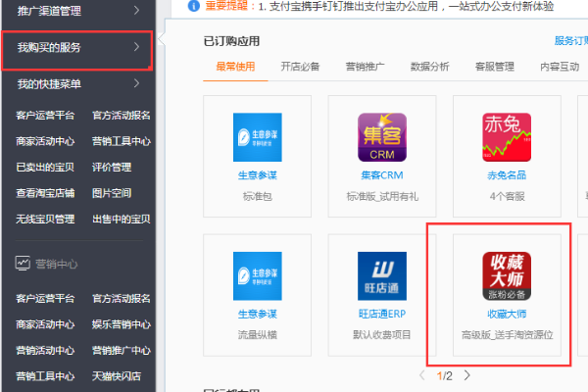This screenshot has height=392, width=588.
Task: Open 商家活动中心 under 营销中心
Action: tap(45, 324)
